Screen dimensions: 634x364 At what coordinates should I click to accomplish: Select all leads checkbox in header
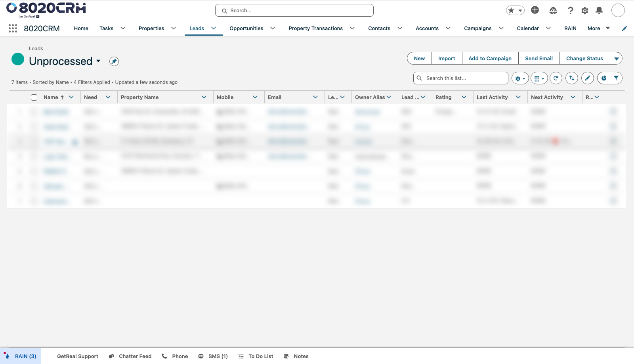(34, 97)
